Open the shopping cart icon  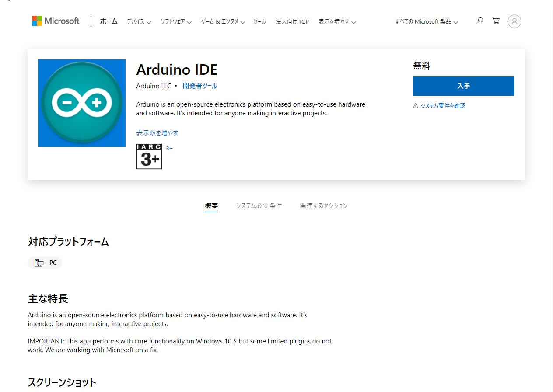pyautogui.click(x=495, y=21)
